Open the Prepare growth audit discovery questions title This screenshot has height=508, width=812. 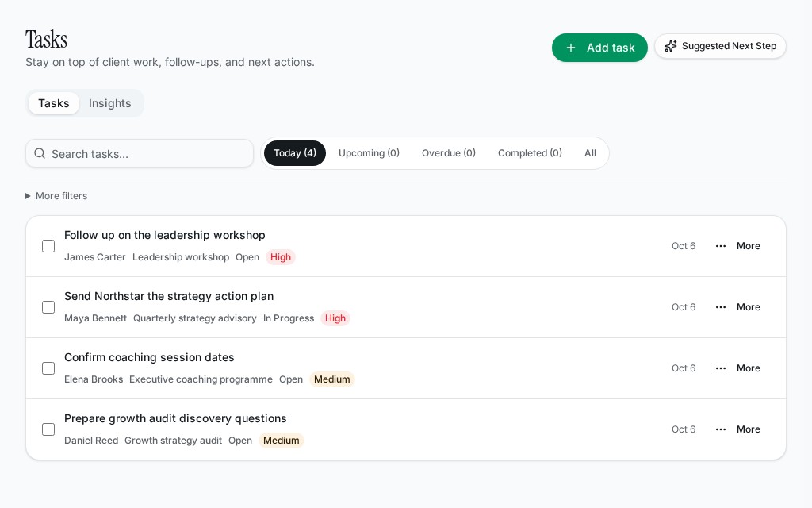click(175, 419)
